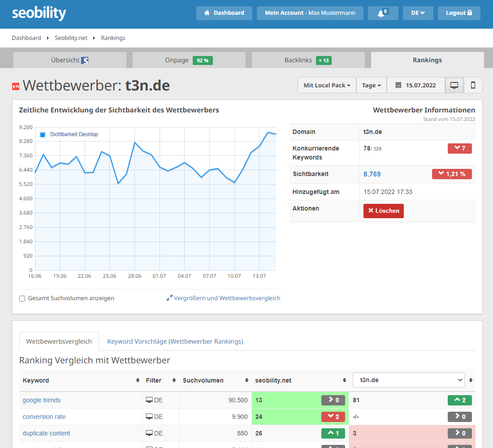Select the Rankings tab
The image size is (493, 448).
(x=427, y=60)
